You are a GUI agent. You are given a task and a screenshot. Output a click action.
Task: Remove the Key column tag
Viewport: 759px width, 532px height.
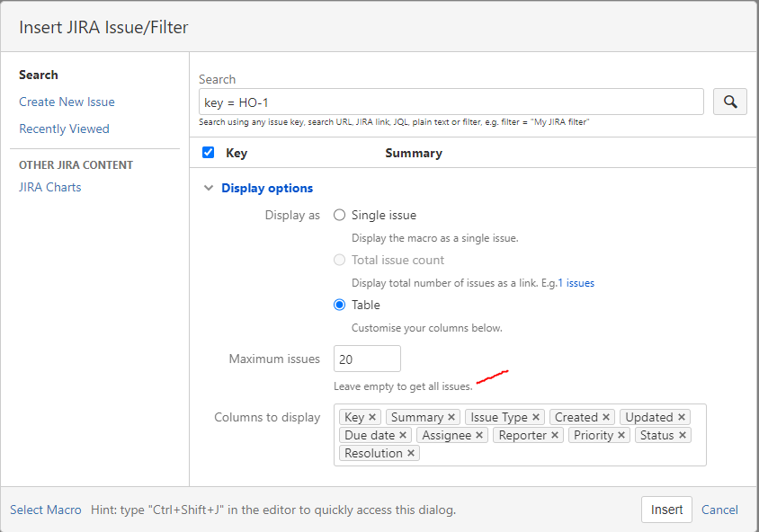pyautogui.click(x=372, y=417)
